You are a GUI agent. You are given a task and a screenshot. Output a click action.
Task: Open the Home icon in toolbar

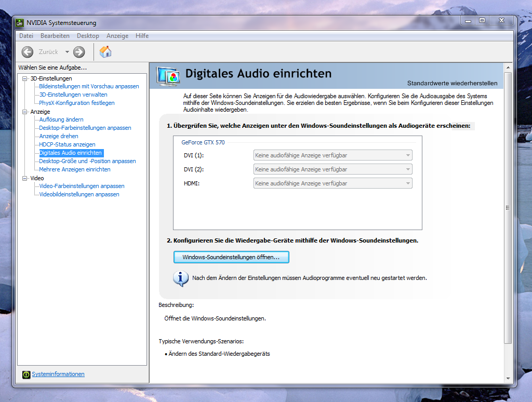pyautogui.click(x=105, y=51)
